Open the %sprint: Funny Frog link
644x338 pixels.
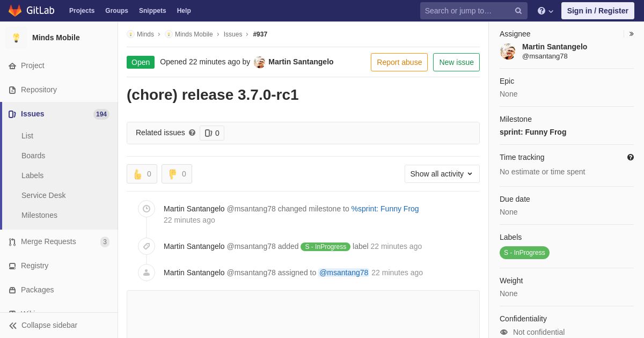[385, 209]
